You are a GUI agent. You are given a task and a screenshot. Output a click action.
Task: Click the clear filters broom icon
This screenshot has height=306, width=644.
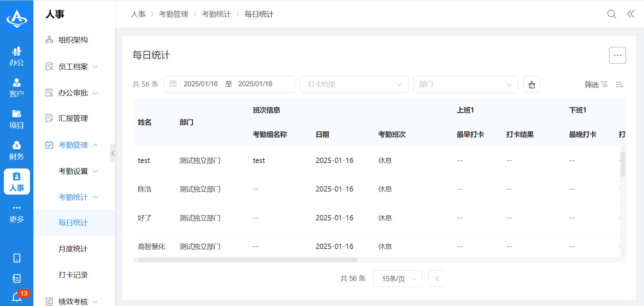pos(531,85)
